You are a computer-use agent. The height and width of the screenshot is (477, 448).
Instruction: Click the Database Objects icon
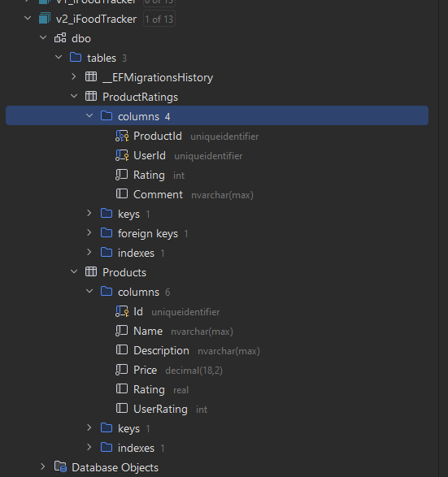[60, 467]
